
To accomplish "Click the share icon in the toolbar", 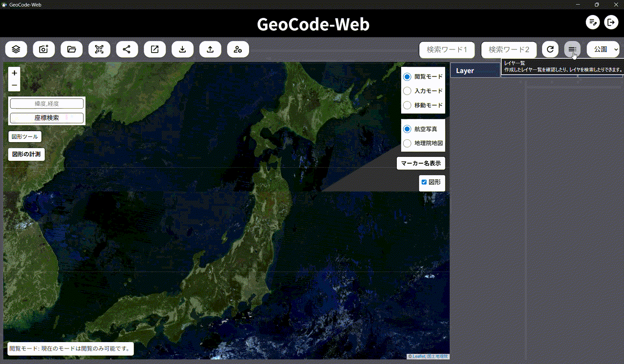I will point(127,49).
